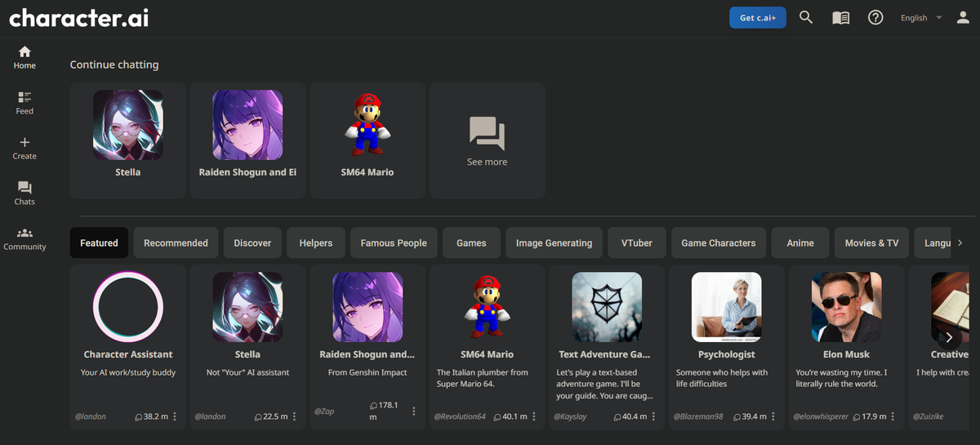
Task: Advance featured carousel with round arrow
Action: tap(948, 337)
